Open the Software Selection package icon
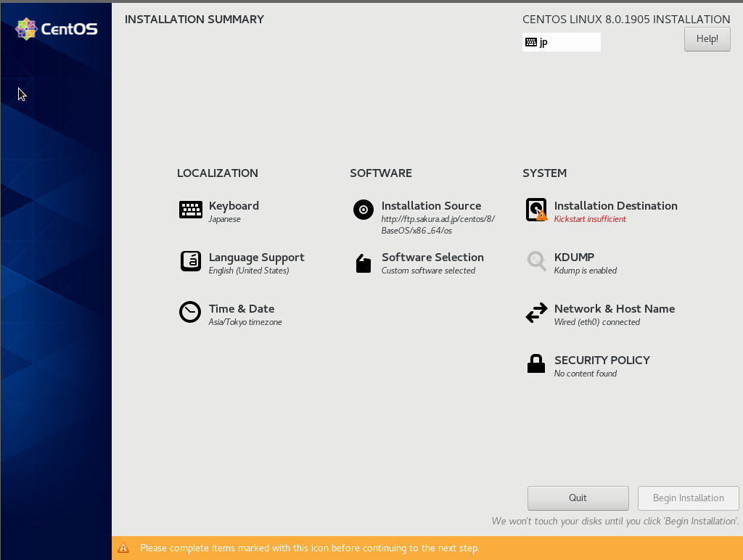This screenshot has height=560, width=743. [364, 263]
